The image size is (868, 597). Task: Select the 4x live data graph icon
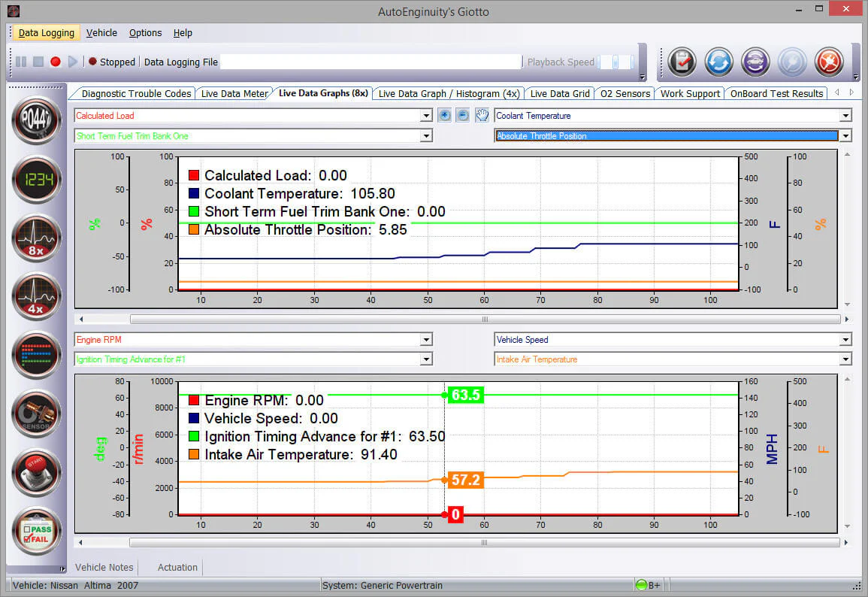point(37,296)
